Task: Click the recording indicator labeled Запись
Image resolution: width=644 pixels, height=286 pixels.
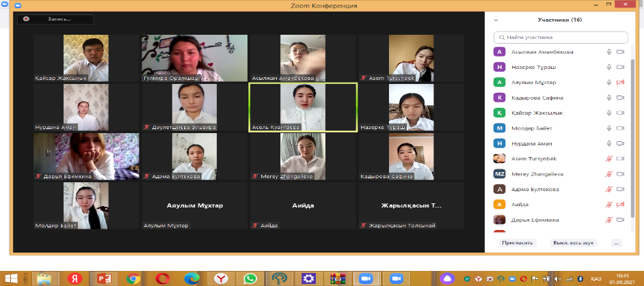Action: pos(55,20)
